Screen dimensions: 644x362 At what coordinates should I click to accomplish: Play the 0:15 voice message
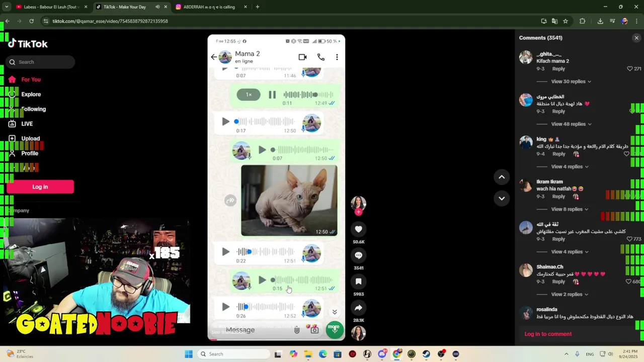(x=262, y=280)
